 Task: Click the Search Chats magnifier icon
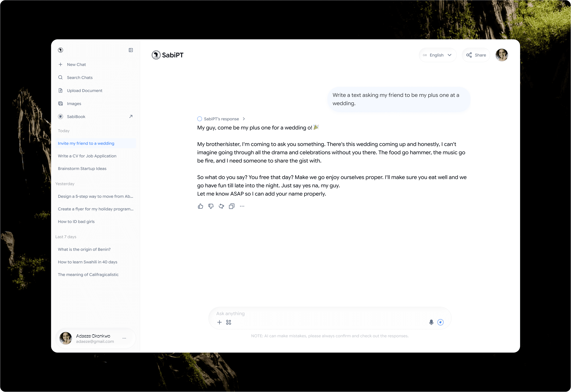click(x=60, y=77)
